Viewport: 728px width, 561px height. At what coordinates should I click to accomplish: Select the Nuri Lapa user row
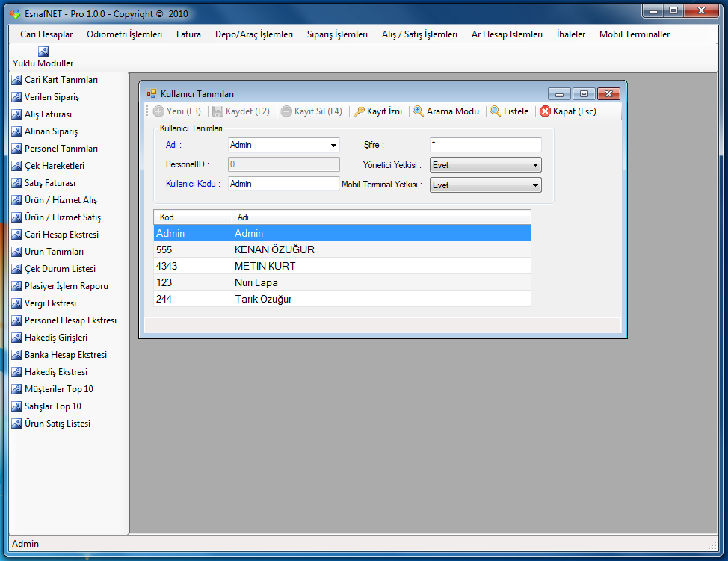tap(256, 282)
